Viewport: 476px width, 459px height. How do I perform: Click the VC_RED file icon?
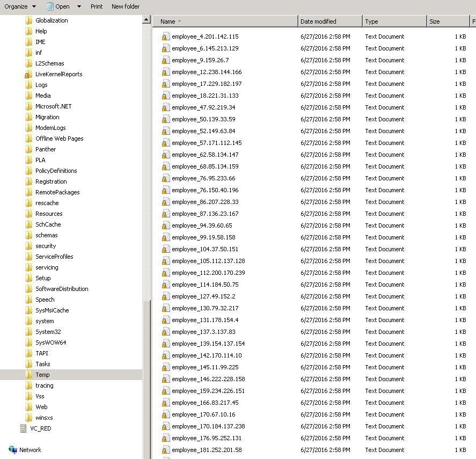click(x=23, y=428)
